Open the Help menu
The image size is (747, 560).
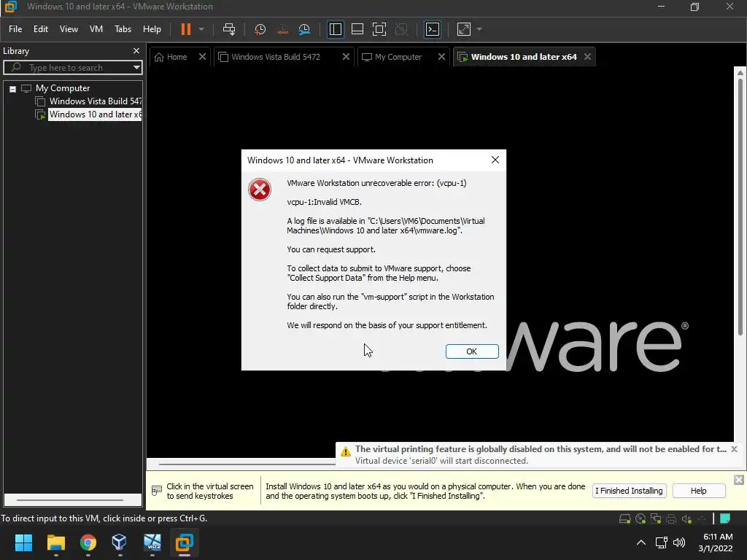pyautogui.click(x=152, y=29)
